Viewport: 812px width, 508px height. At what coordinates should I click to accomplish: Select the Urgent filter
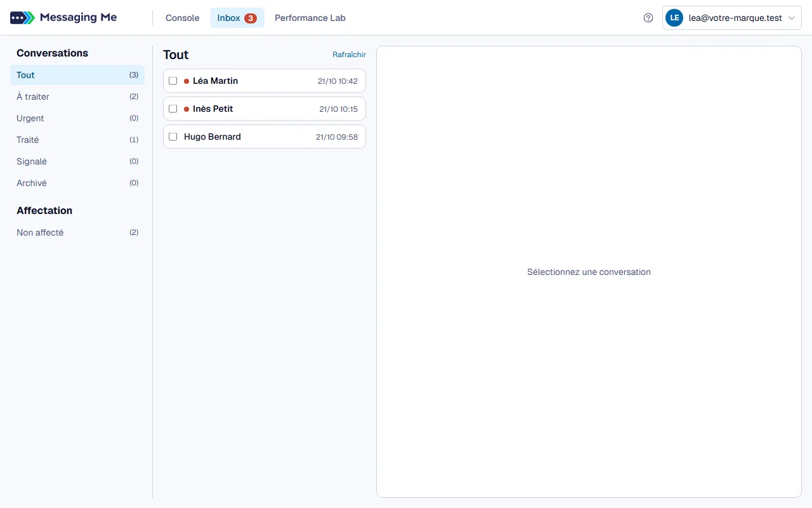tap(77, 118)
